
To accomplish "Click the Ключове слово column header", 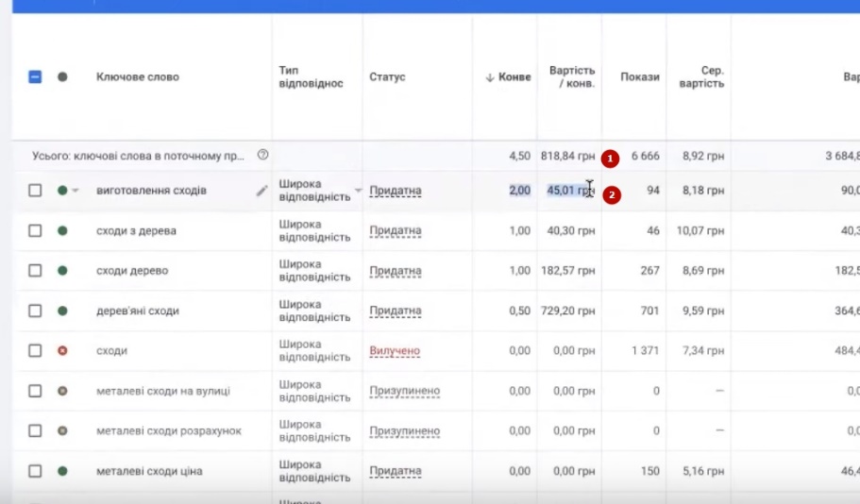I will (137, 77).
